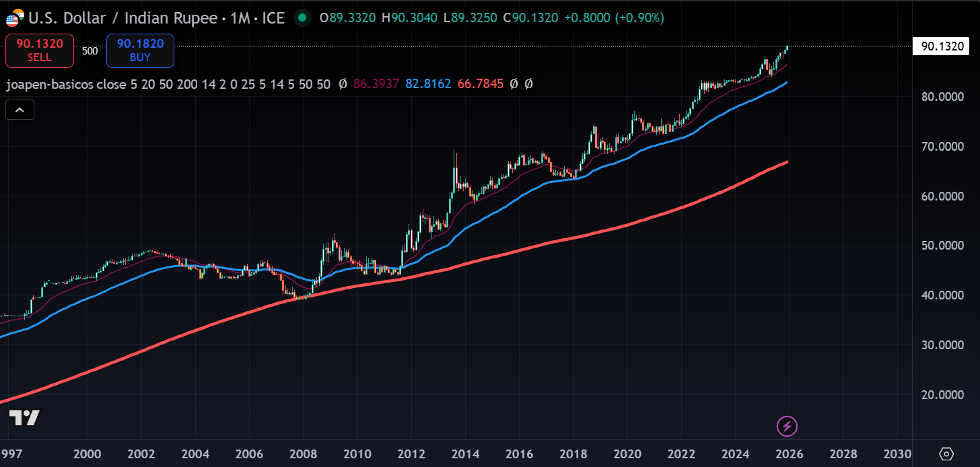Click the blue 82.8162 indicator value
The height and width of the screenshot is (467, 980).
[428, 84]
